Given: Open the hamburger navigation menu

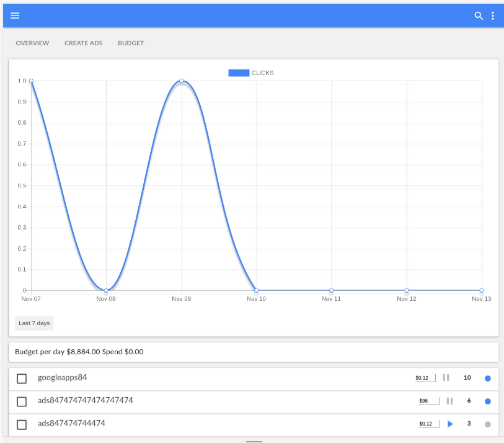Looking at the screenshot, I should click(15, 16).
